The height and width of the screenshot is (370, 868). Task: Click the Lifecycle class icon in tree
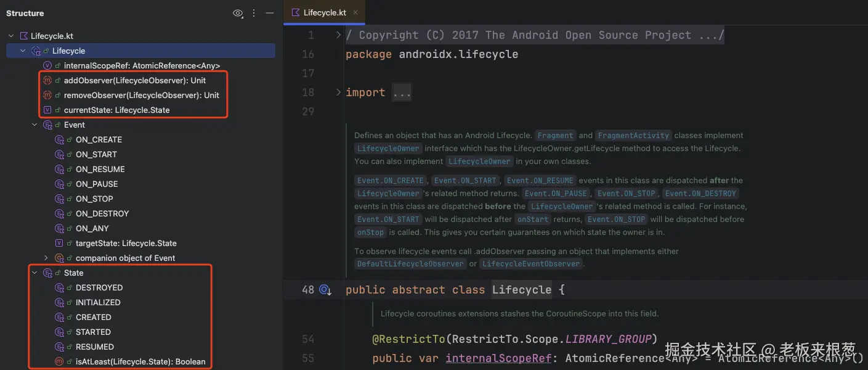tap(36, 51)
